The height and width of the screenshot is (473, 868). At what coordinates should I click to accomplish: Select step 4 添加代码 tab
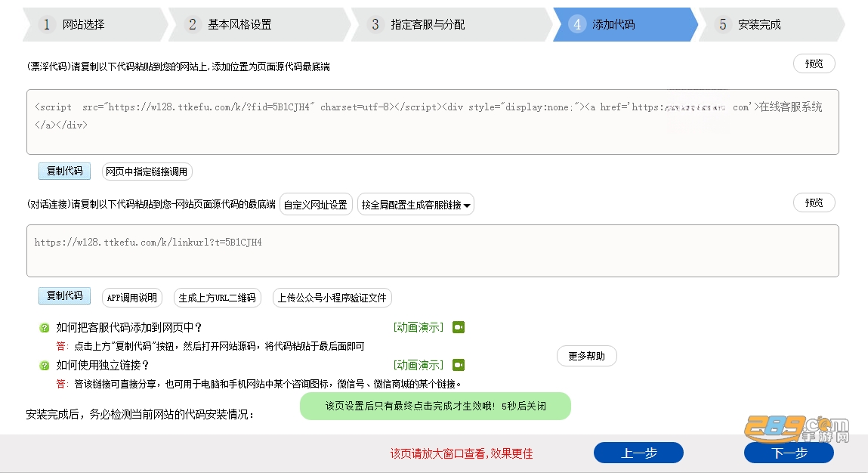[626, 24]
